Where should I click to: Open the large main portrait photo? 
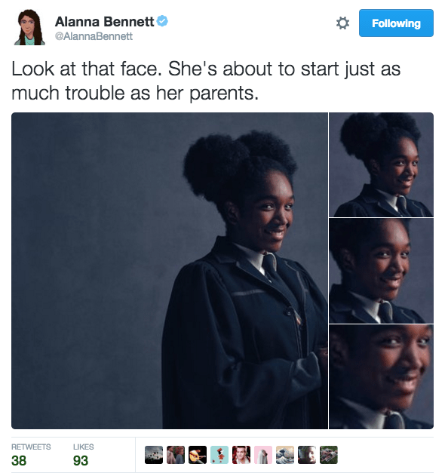[x=170, y=271]
